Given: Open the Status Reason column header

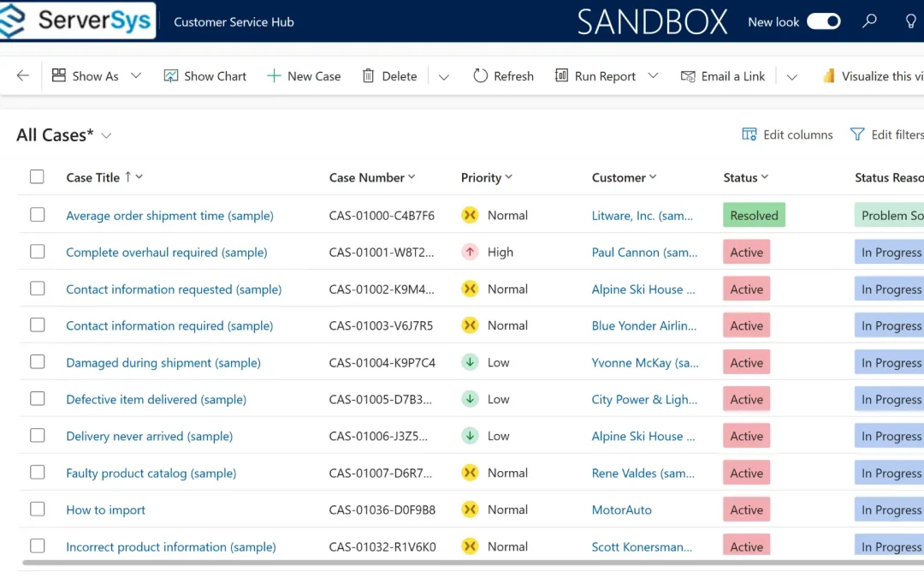Looking at the screenshot, I should 889,177.
